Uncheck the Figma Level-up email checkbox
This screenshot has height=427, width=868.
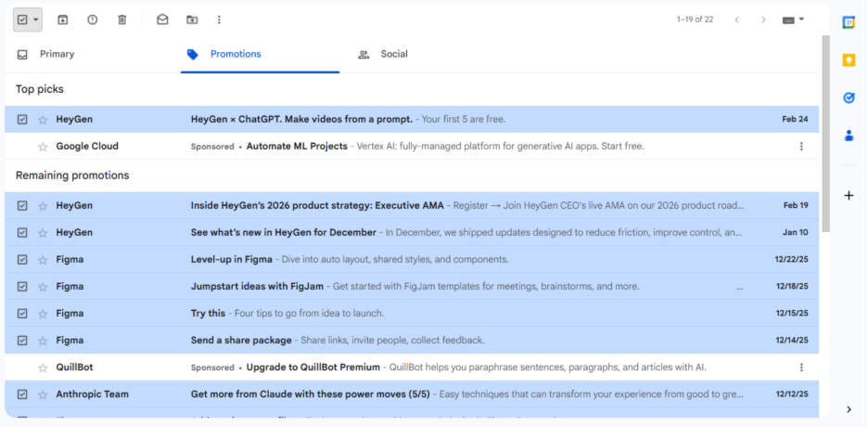coord(22,260)
